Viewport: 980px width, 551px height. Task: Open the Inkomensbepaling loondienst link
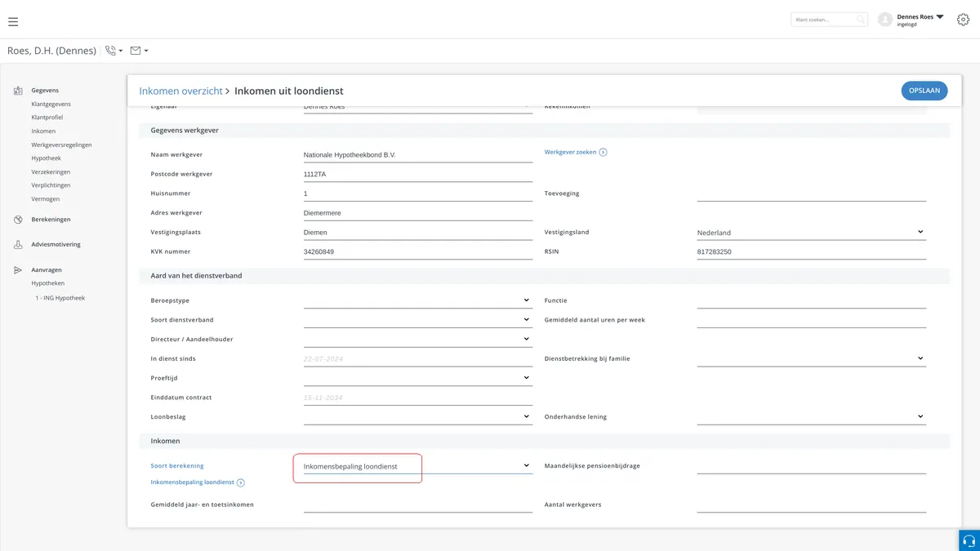click(193, 482)
